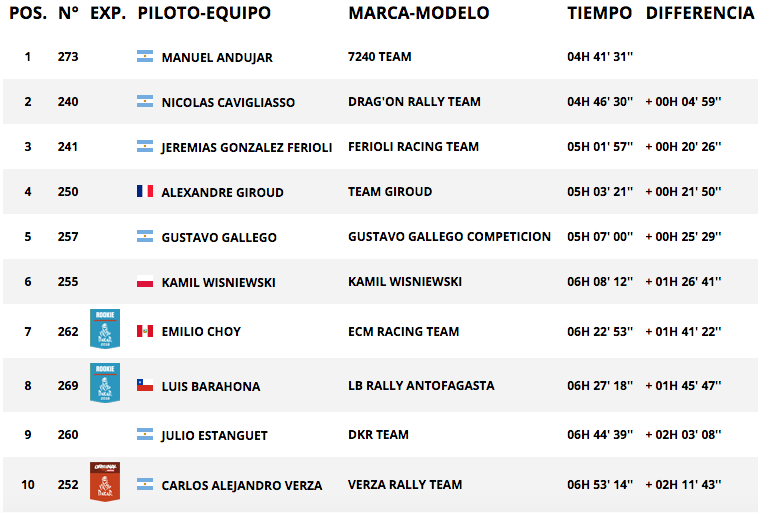Click Carlos Alejandro Verza's time 06H 53' 14''
The image size is (758, 513).
(x=600, y=485)
